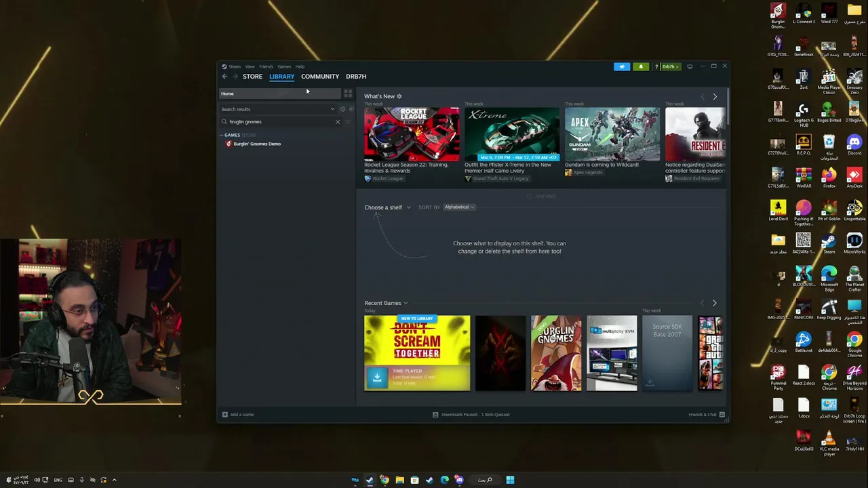Open Media Player Classic desktop icon
The height and width of the screenshot is (488, 868).
tap(829, 81)
